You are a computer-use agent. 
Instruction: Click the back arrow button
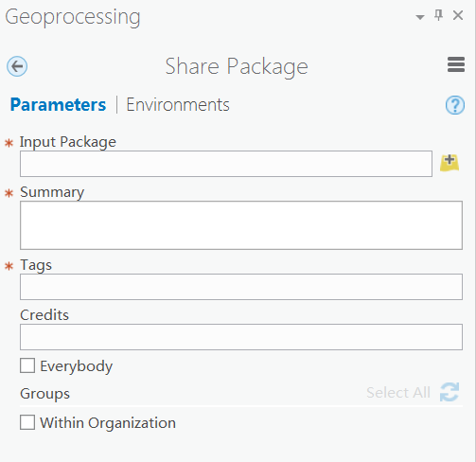17,66
